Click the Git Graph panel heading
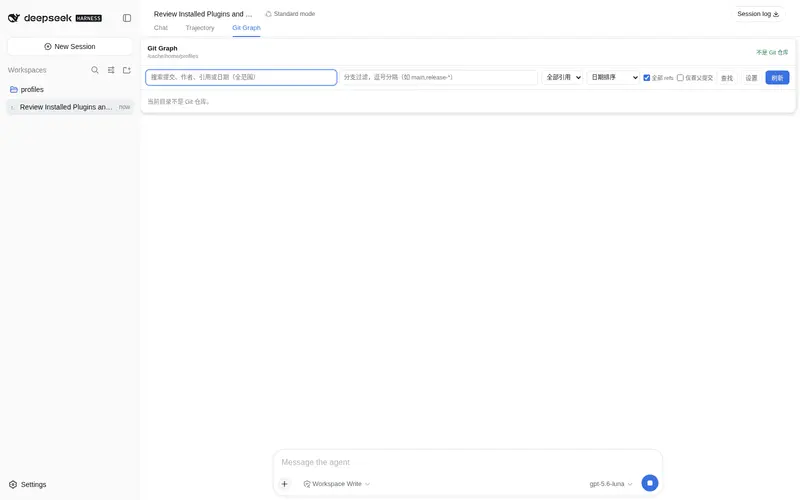The width and height of the screenshot is (800, 500). pyautogui.click(x=162, y=48)
